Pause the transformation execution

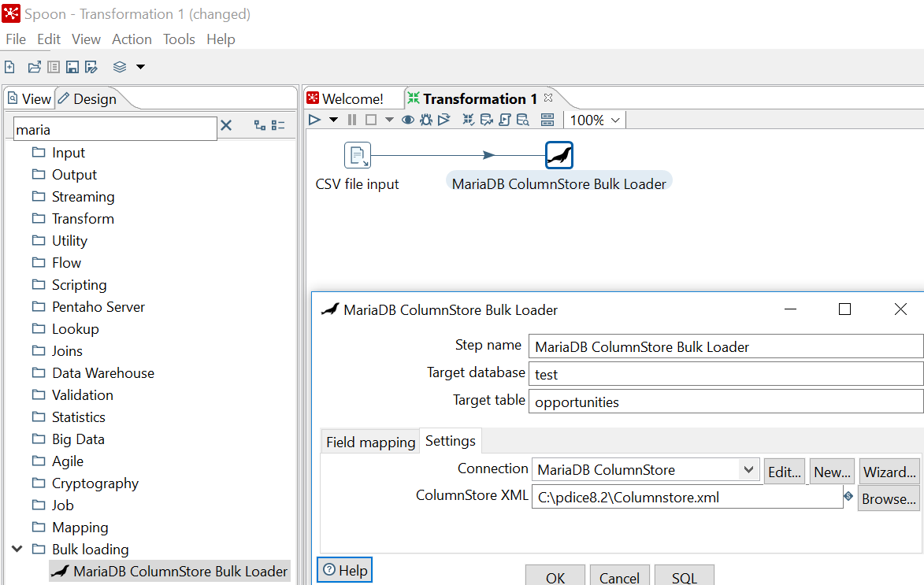point(351,119)
